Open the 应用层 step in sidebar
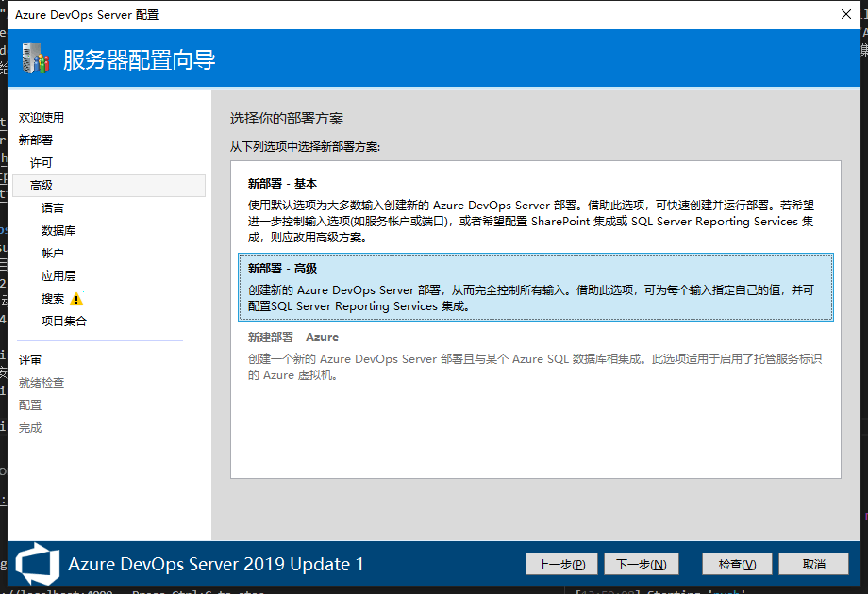The width and height of the screenshot is (868, 594). click(x=58, y=276)
